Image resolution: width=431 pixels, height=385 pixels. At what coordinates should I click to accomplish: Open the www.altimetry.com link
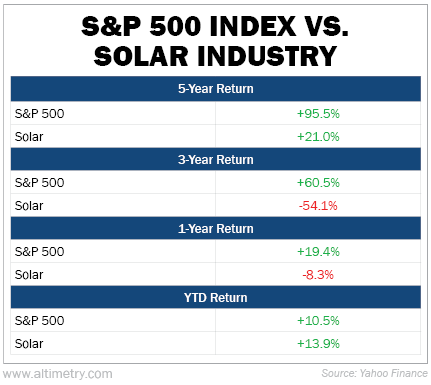click(57, 374)
